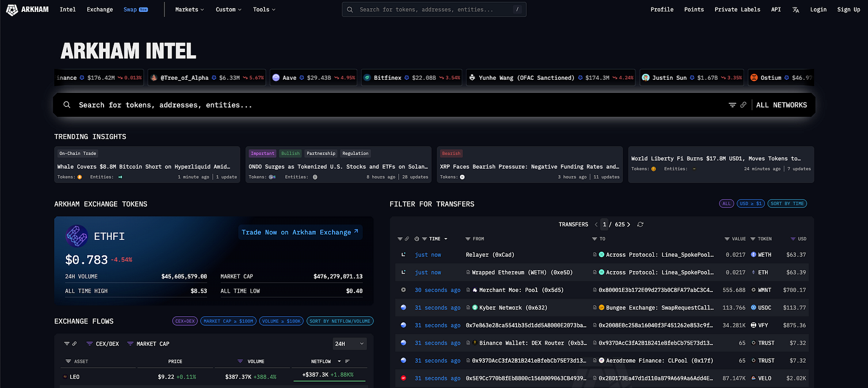Image resolution: width=868 pixels, height=388 pixels.
Task: Focus the top header search field
Action: 434,9
